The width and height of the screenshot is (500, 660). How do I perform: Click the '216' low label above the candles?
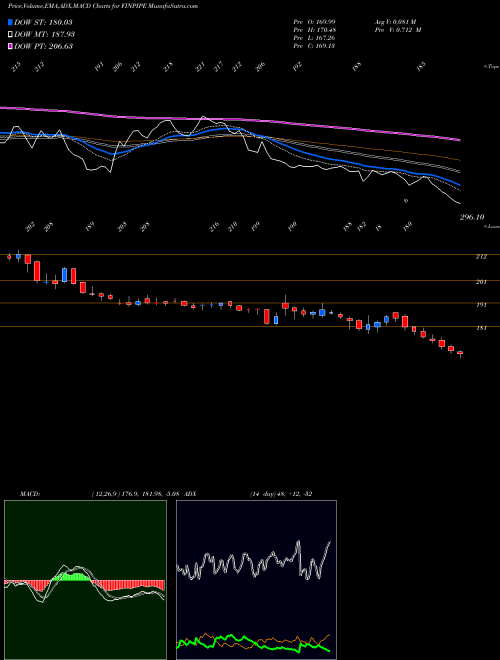pyautogui.click(x=214, y=227)
